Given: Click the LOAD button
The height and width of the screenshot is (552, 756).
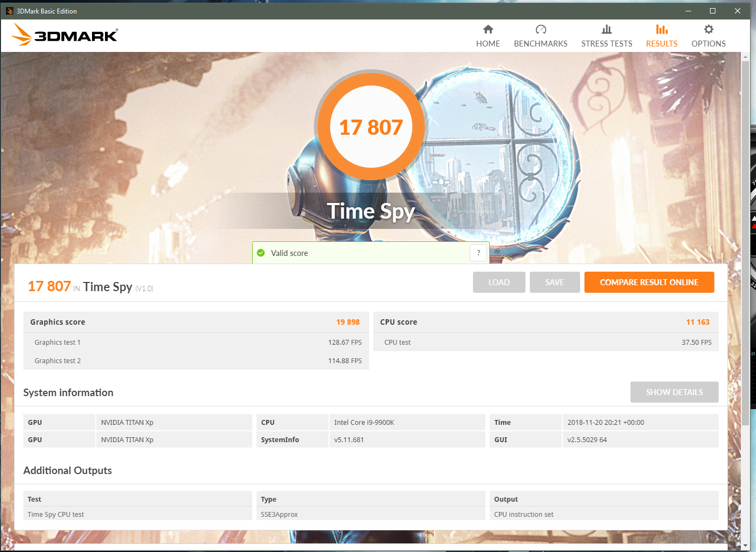Looking at the screenshot, I should pyautogui.click(x=499, y=282).
